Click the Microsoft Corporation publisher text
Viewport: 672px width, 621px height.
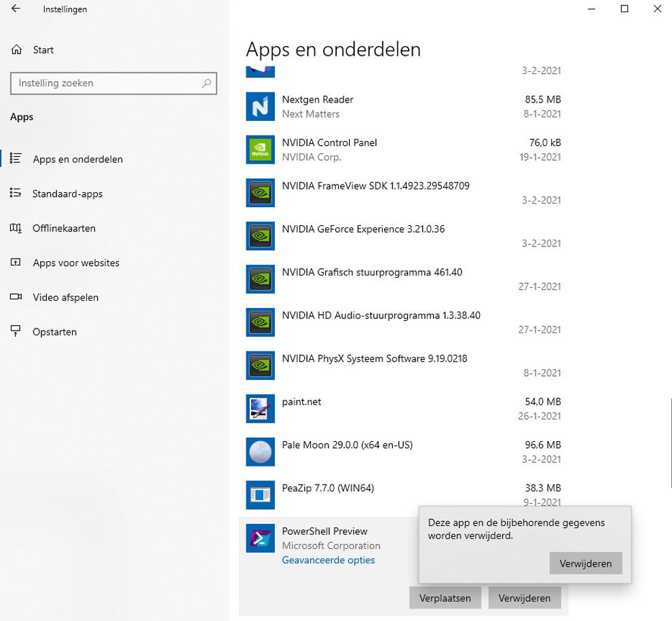point(331,546)
